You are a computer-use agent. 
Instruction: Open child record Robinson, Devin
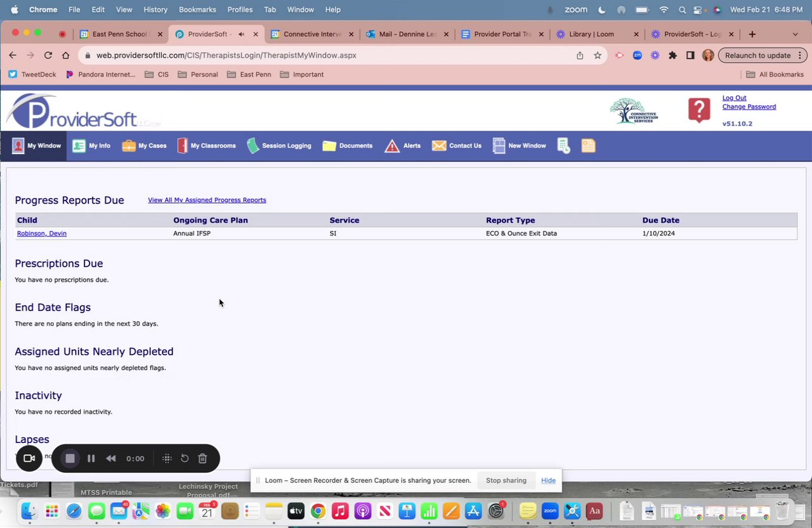point(42,234)
